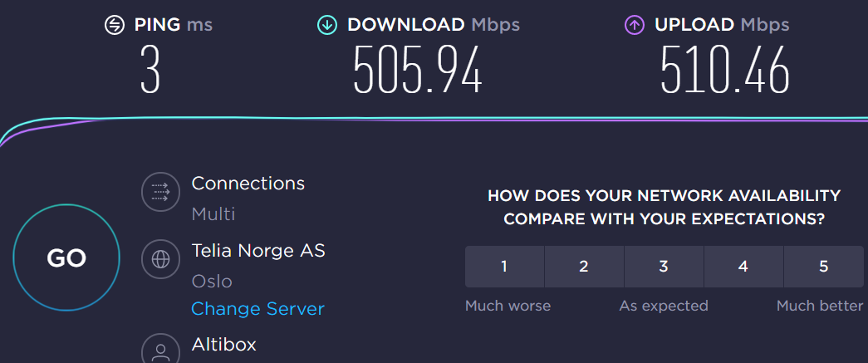Click the ping icon
The height and width of the screenshot is (363, 868).
[114, 25]
